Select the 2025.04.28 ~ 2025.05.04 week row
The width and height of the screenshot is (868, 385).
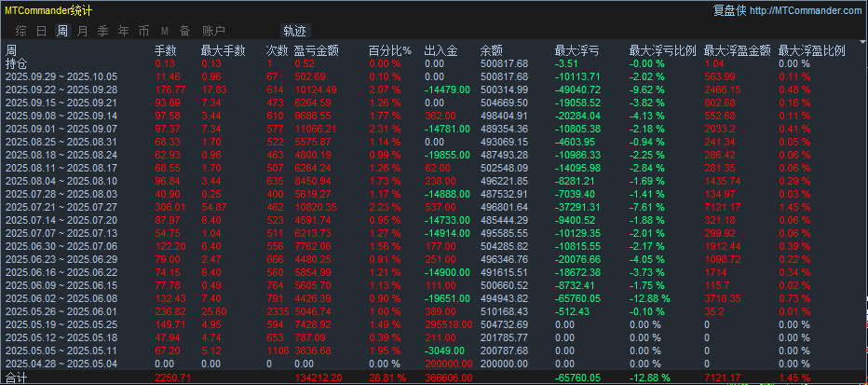[x=434, y=364]
